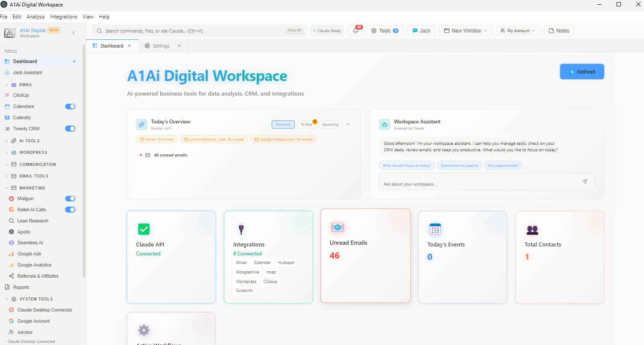
Task: Click the Referrals & Affiliates share icon
Action: (12, 276)
